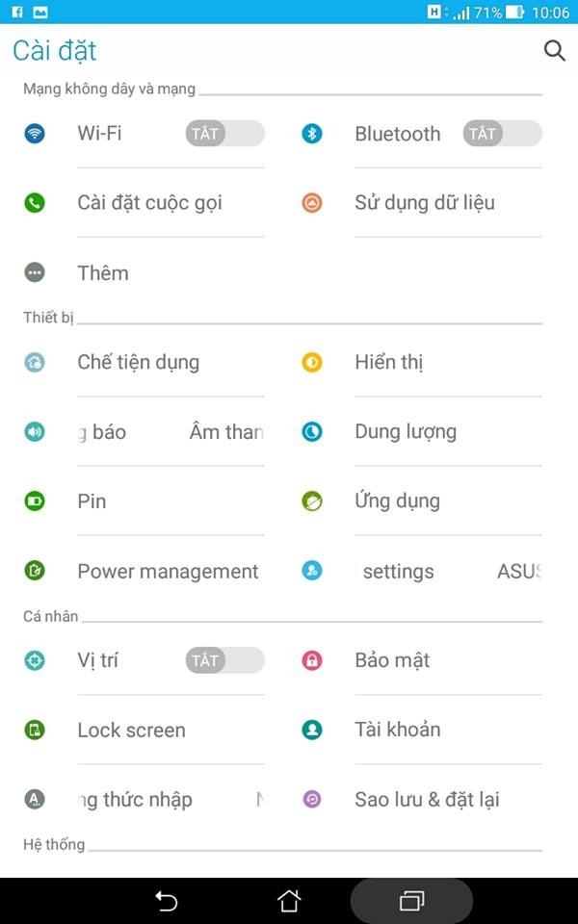Tap the blue Wi-Fi icon
The height and width of the screenshot is (924, 578).
click(35, 133)
